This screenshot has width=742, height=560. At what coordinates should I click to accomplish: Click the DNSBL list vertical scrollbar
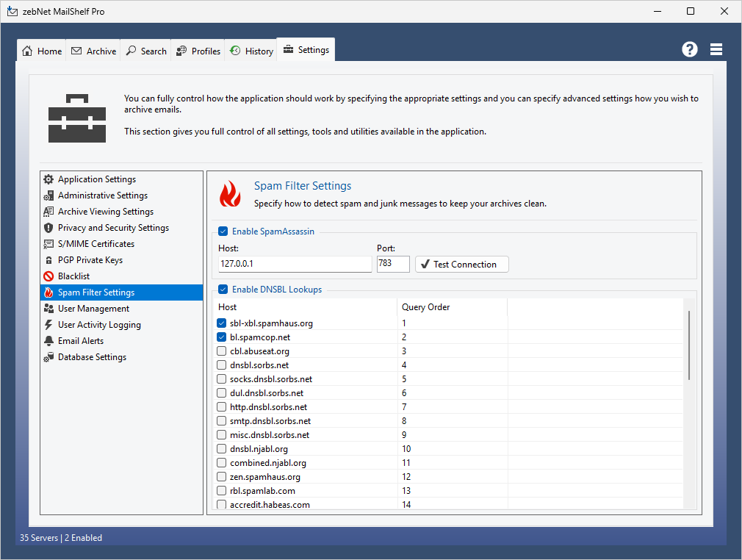pyautogui.click(x=688, y=345)
